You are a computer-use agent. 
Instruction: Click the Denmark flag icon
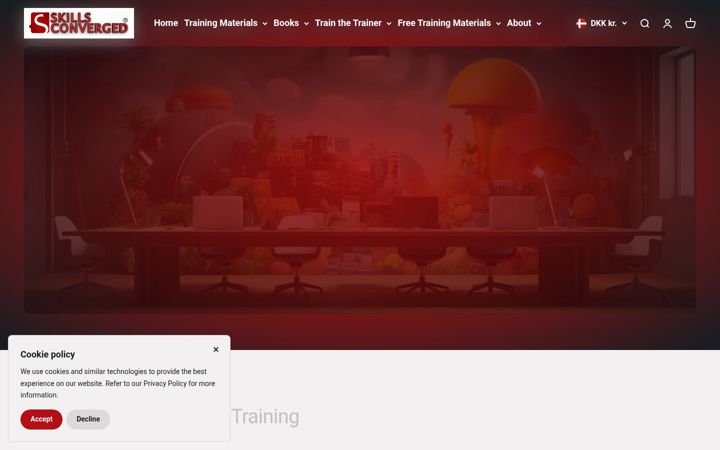point(581,23)
